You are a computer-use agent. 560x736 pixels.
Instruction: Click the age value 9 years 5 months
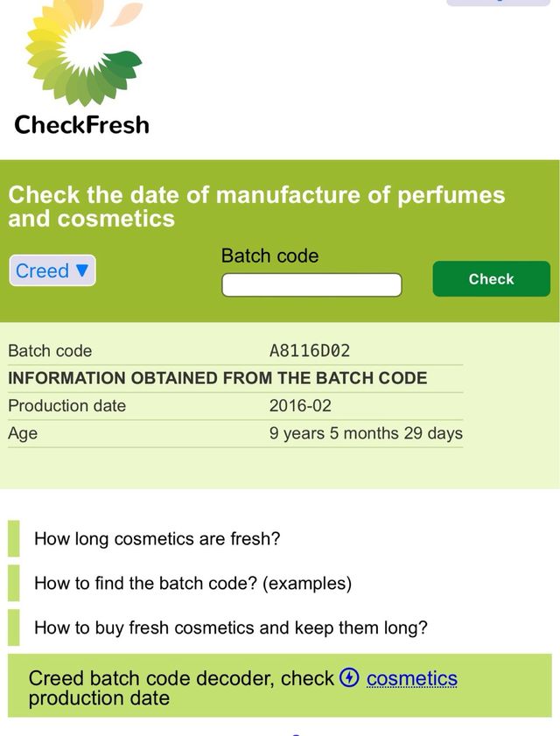[366, 433]
